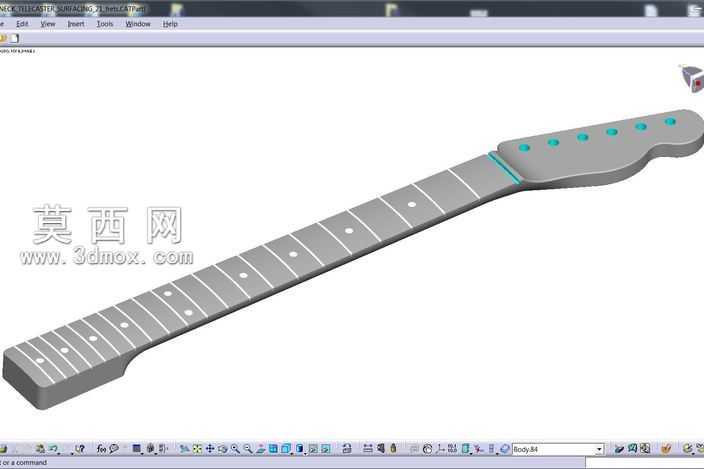Click the Undo arrow icon
Image resolution: width=704 pixels, height=469 pixels.
click(x=53, y=448)
